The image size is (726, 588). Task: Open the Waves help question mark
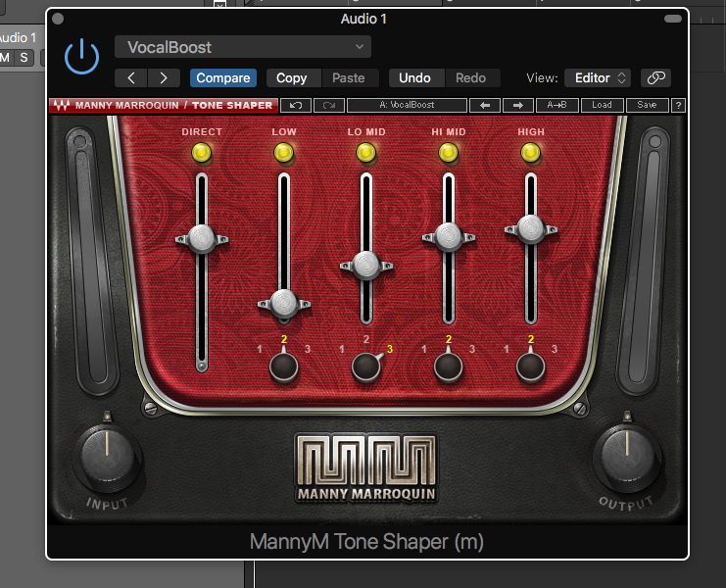pyautogui.click(x=678, y=105)
